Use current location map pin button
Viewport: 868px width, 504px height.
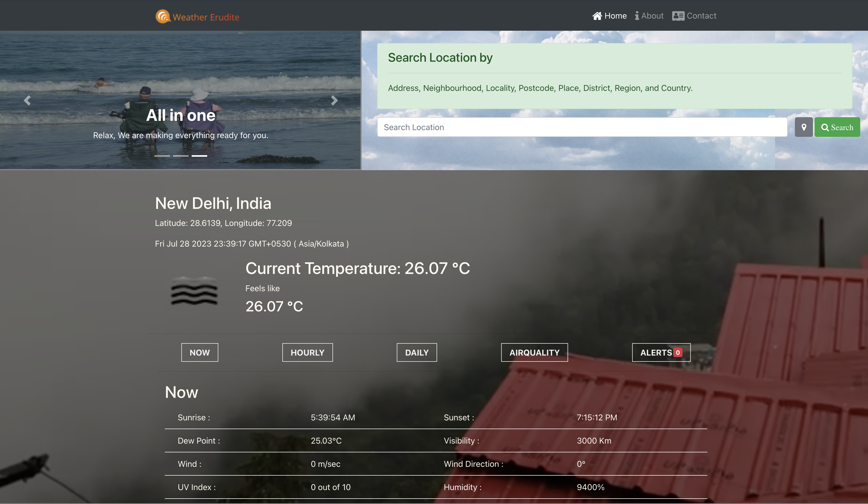804,127
